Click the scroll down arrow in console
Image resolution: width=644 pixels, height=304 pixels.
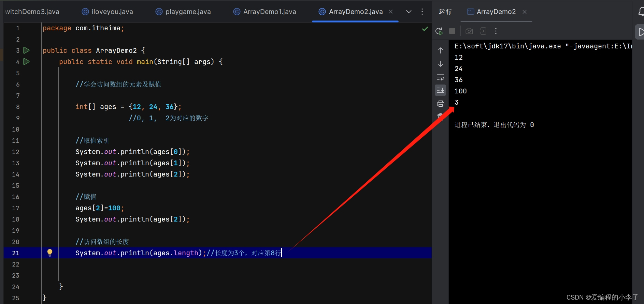[x=441, y=64]
